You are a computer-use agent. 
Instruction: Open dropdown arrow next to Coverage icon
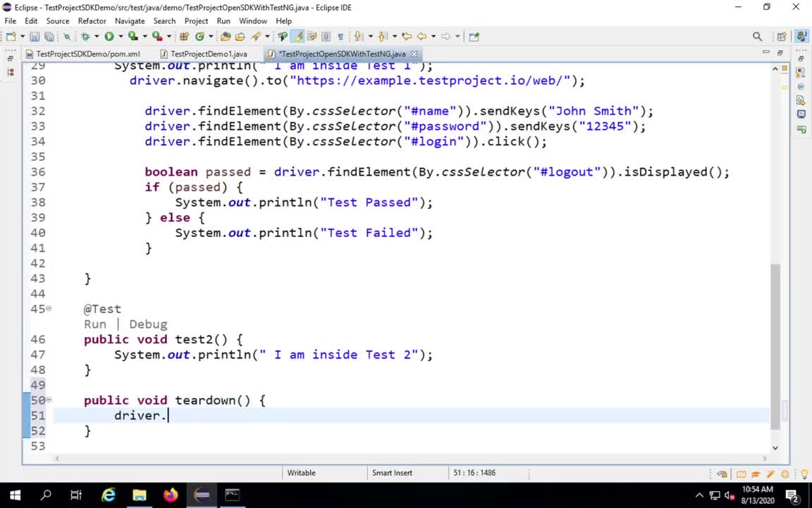(x=144, y=36)
